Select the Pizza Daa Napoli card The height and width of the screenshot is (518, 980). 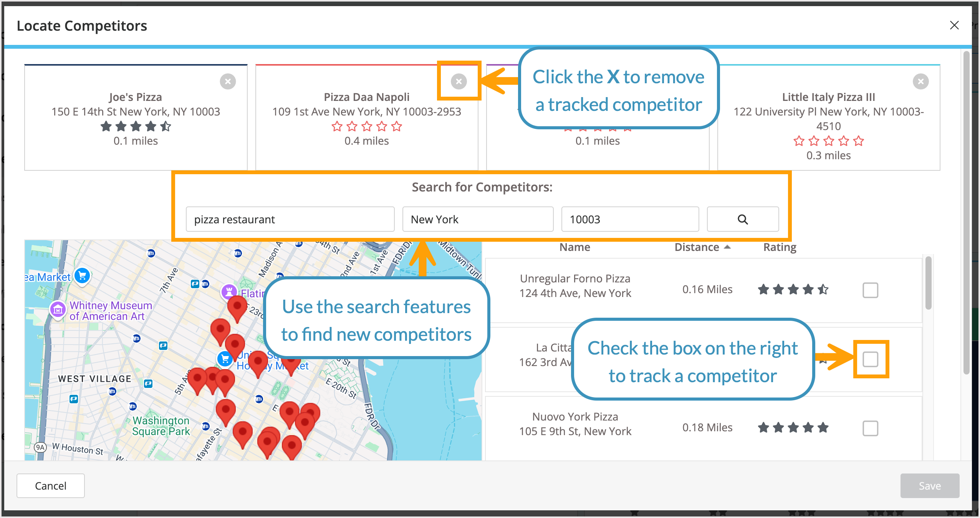[x=367, y=115]
